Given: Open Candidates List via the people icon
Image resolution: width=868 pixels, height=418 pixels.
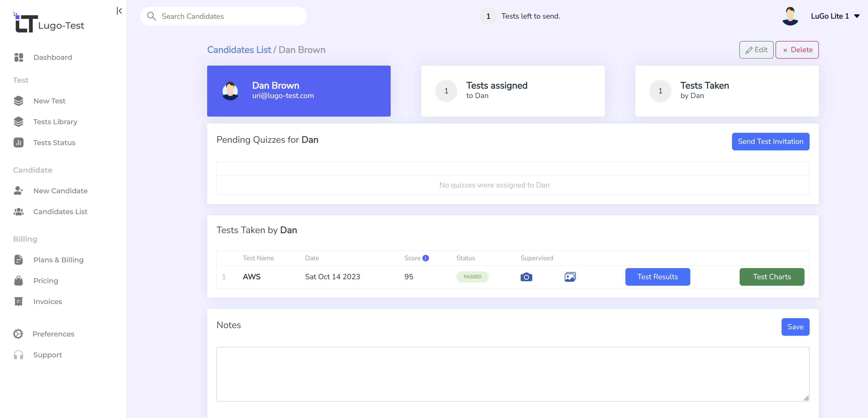Looking at the screenshot, I should click(19, 212).
